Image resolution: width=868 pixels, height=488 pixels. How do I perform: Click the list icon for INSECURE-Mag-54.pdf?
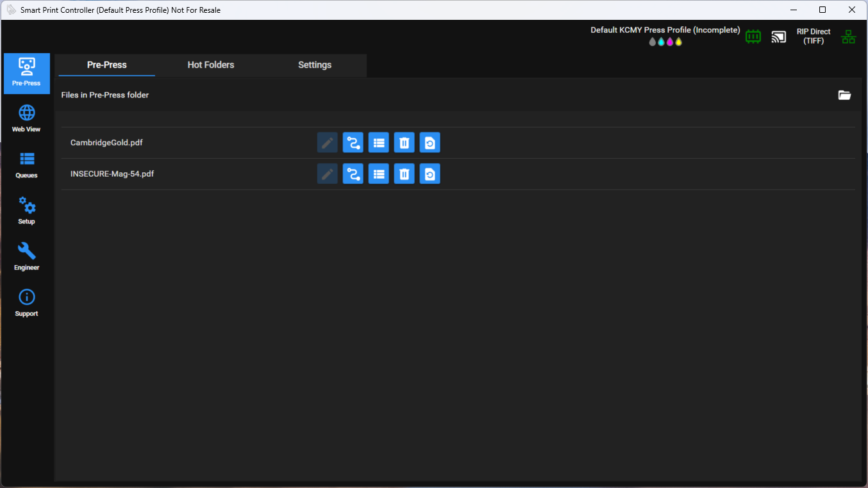[x=379, y=174]
